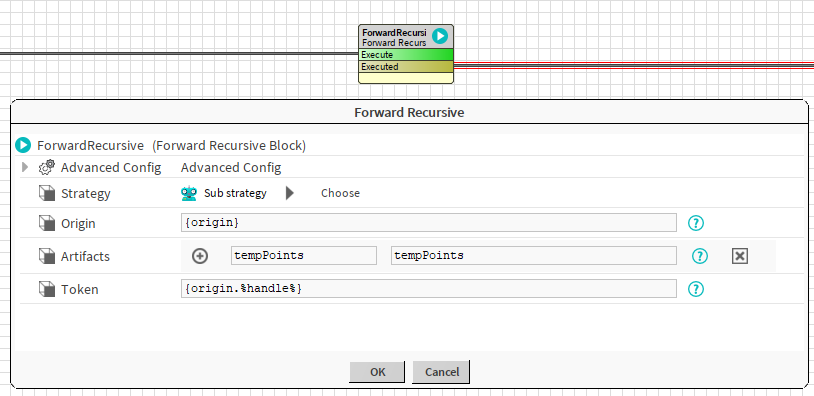
Task: Click the Sub strategy robot icon
Action: point(189,193)
